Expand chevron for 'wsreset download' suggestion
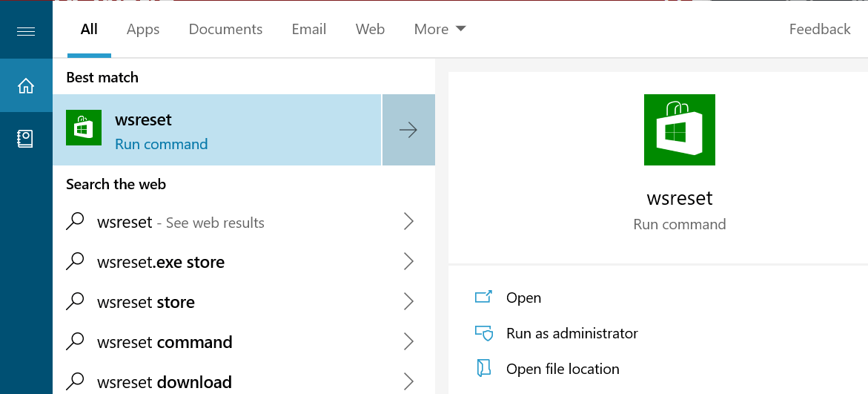The height and width of the screenshot is (394, 868). pyautogui.click(x=408, y=382)
